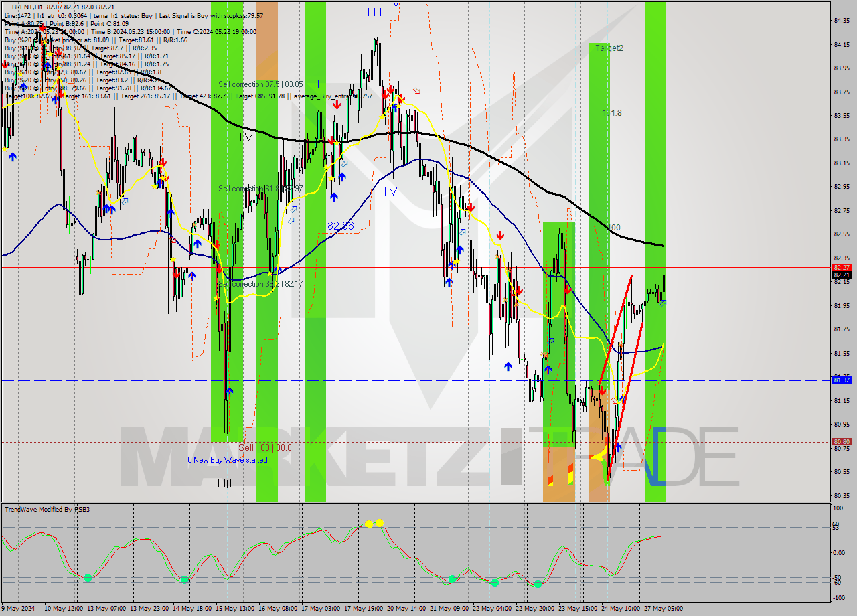Image resolution: width=857 pixels, height=616 pixels.
Task: Click the 0.00 oscillator scale value
Action: (840, 552)
